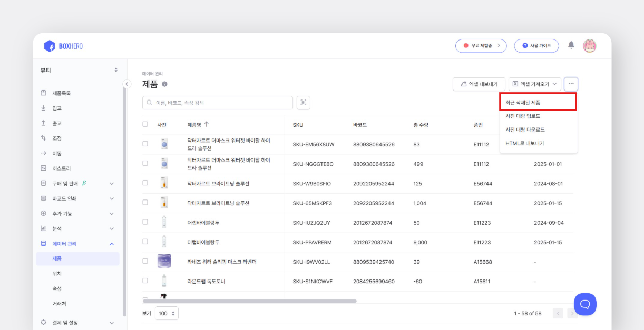Click the 조정 up-down arrows icon
This screenshot has height=330, width=644.
[44, 138]
